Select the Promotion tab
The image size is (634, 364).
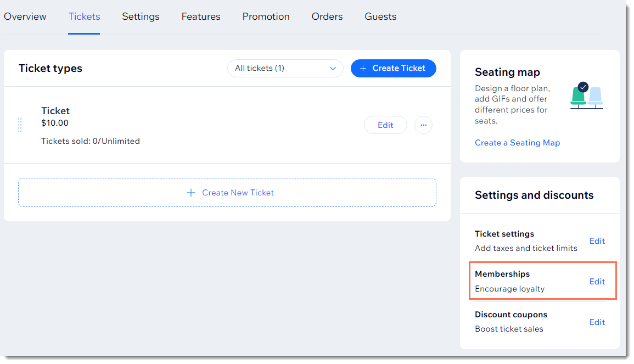tap(266, 16)
